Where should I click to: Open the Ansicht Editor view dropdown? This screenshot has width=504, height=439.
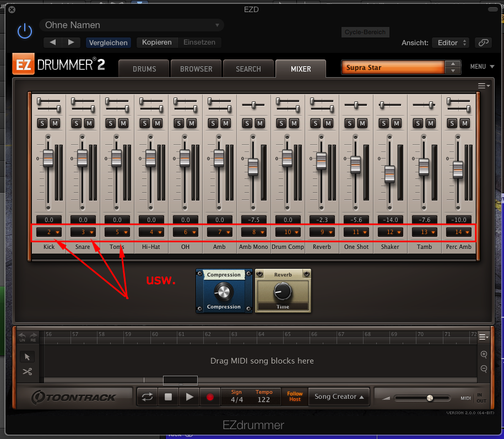pyautogui.click(x=451, y=42)
